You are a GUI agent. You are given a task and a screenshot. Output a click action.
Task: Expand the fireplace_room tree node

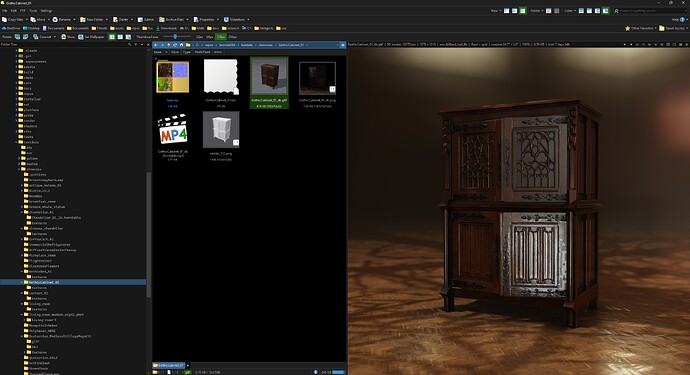[22, 255]
